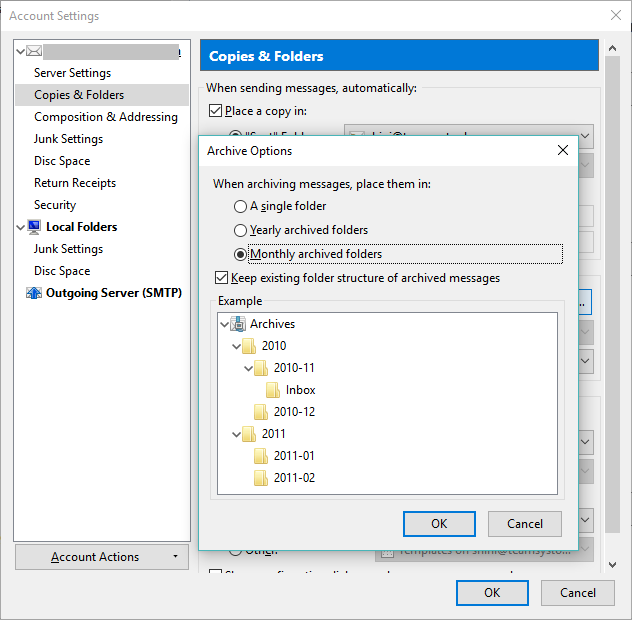
Task: Collapse the 2011 folder in example tree
Action: pos(236,434)
